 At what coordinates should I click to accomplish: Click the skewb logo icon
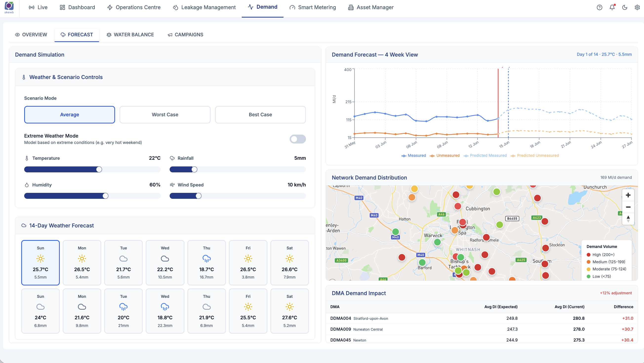[9, 7]
